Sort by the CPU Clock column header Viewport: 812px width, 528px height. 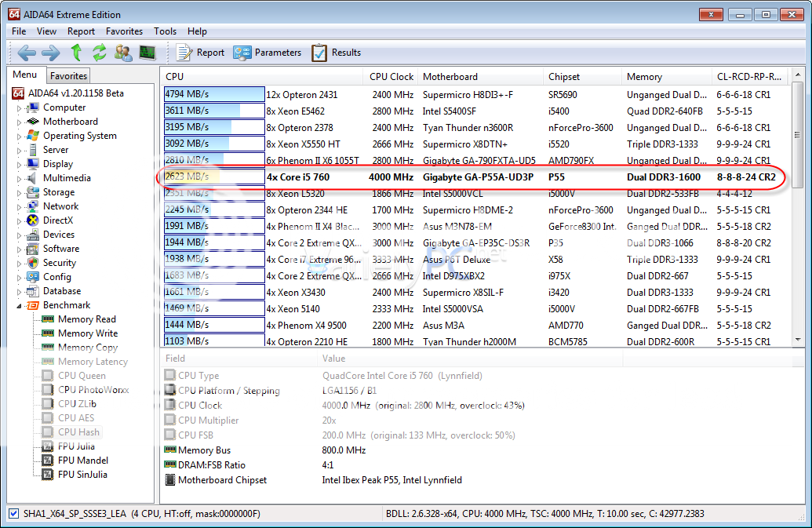coord(391,77)
